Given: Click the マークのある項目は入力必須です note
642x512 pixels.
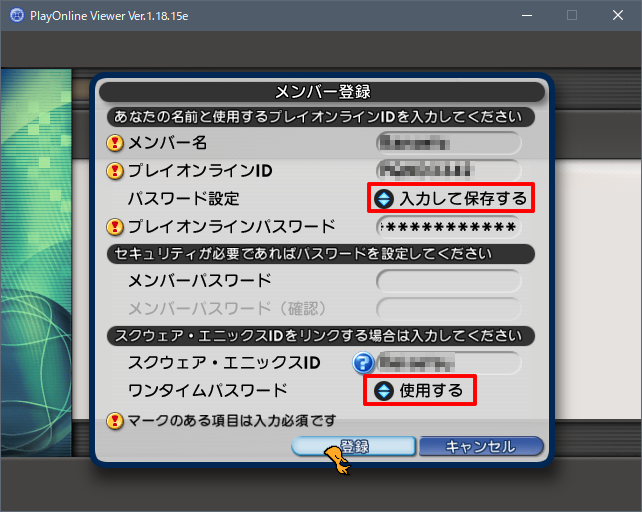Looking at the screenshot, I should pos(232,421).
